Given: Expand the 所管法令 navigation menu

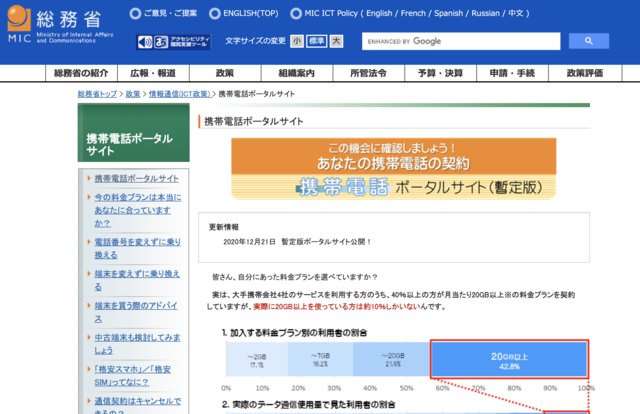Looking at the screenshot, I should pos(367,74).
